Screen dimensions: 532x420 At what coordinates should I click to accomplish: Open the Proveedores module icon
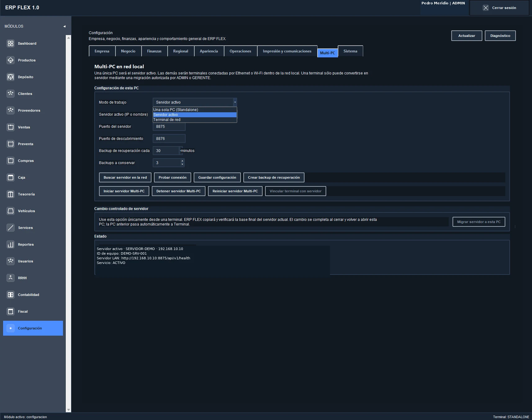click(x=11, y=110)
